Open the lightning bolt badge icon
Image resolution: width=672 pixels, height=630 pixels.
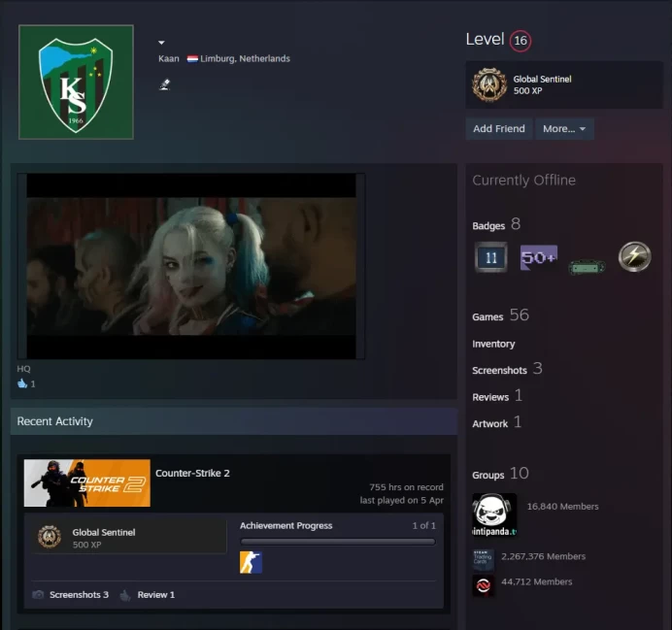pyautogui.click(x=635, y=256)
